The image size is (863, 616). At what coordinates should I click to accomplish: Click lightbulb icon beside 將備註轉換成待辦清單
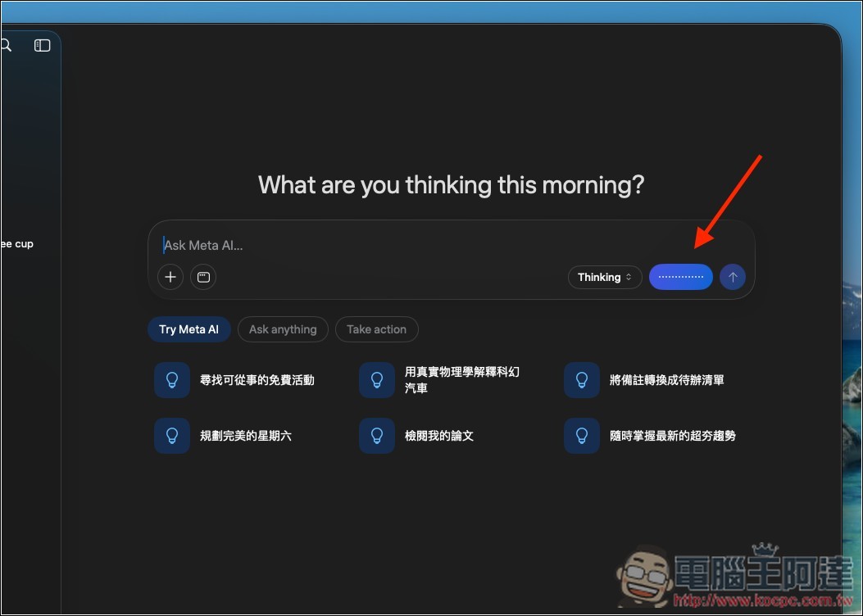click(x=582, y=380)
